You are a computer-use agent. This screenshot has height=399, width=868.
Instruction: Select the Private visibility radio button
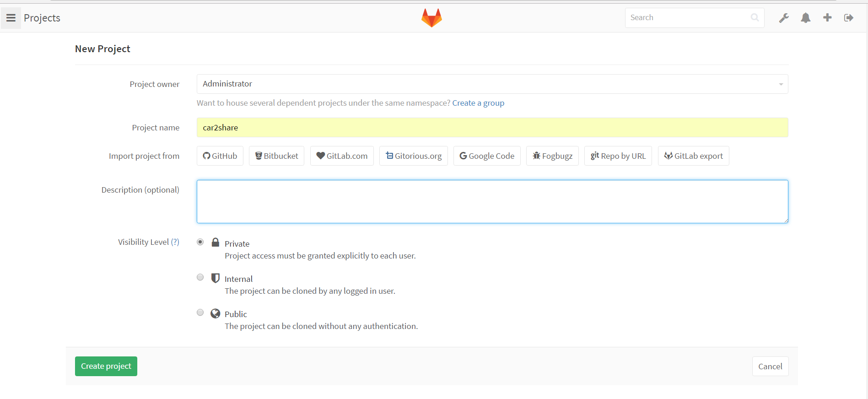[200, 242]
